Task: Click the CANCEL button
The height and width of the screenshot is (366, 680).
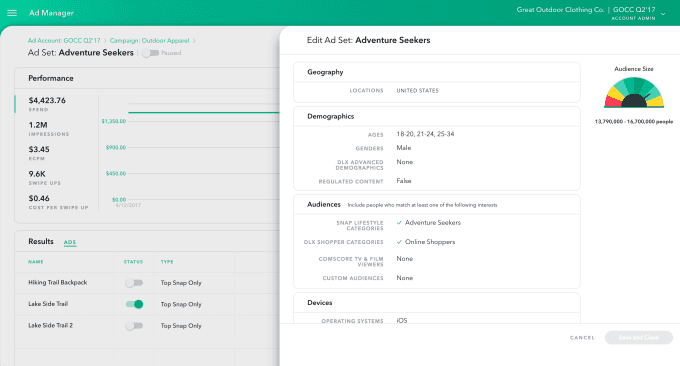Action: coord(582,337)
